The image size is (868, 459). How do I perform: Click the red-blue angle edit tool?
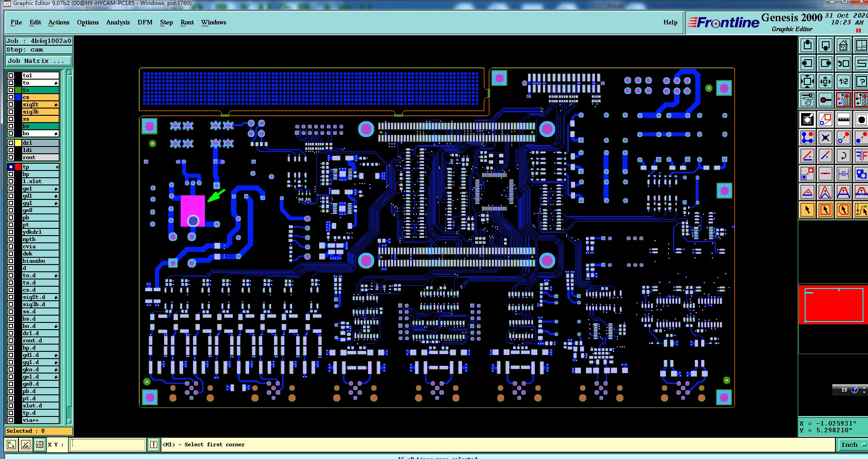[807, 156]
